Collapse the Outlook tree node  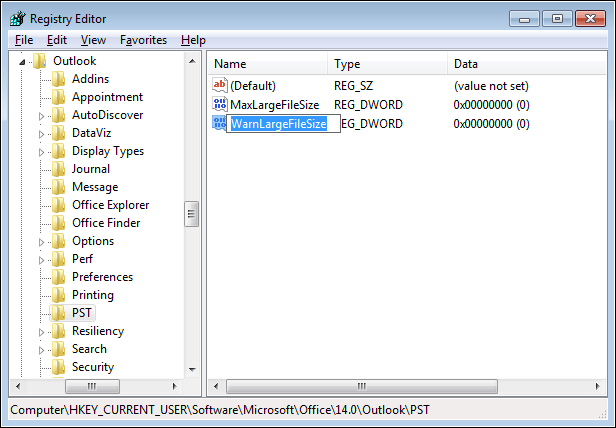22,62
